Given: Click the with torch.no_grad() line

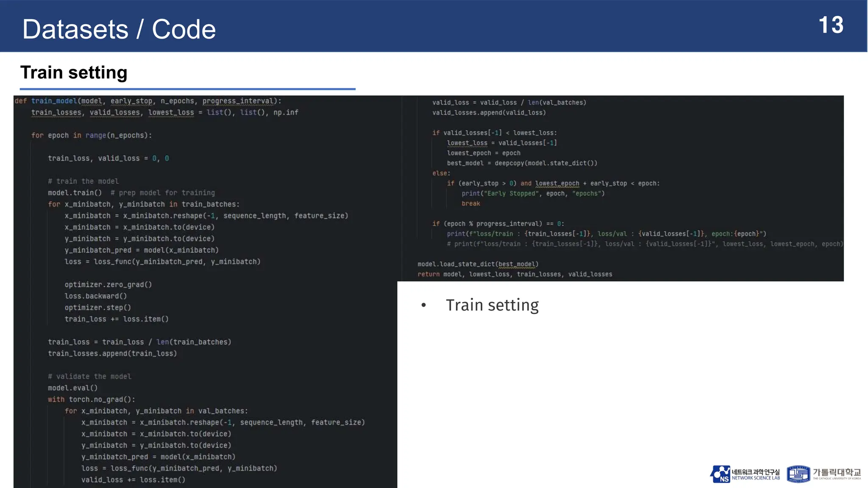Looking at the screenshot, I should point(92,399).
